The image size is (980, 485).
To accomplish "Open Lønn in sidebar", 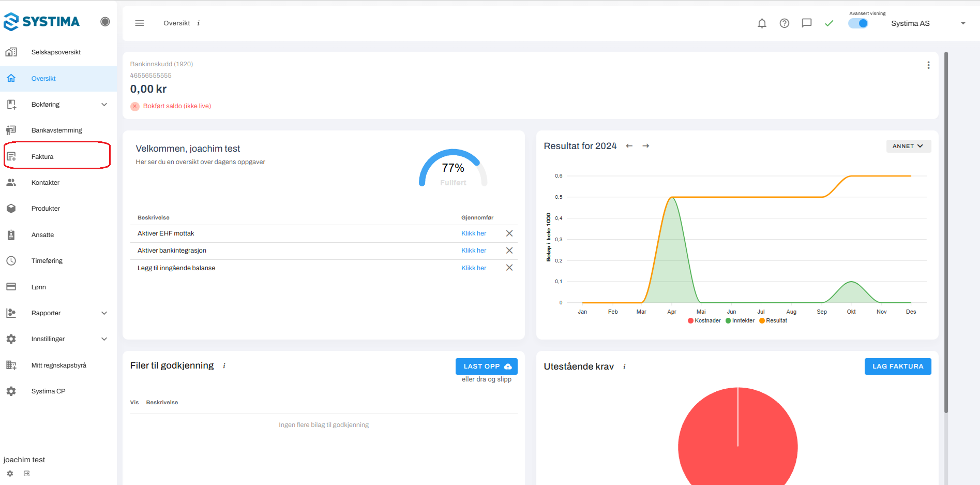I will coord(58,287).
